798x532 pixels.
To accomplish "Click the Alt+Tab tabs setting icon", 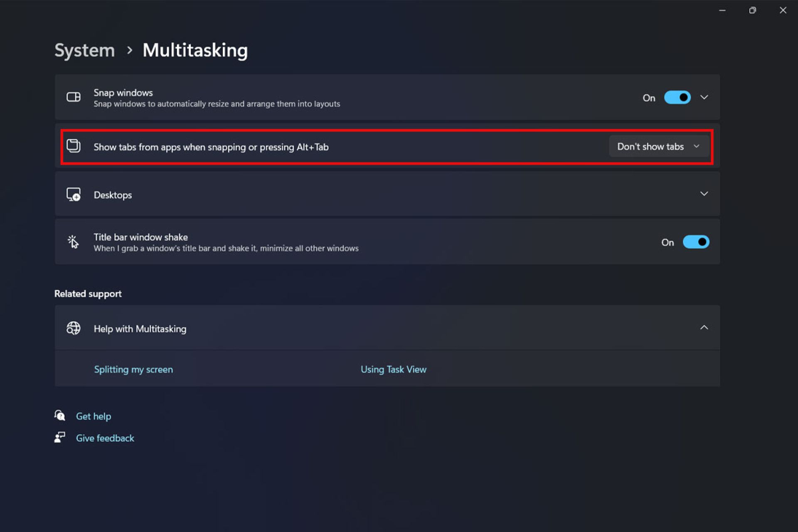I will tap(74, 146).
